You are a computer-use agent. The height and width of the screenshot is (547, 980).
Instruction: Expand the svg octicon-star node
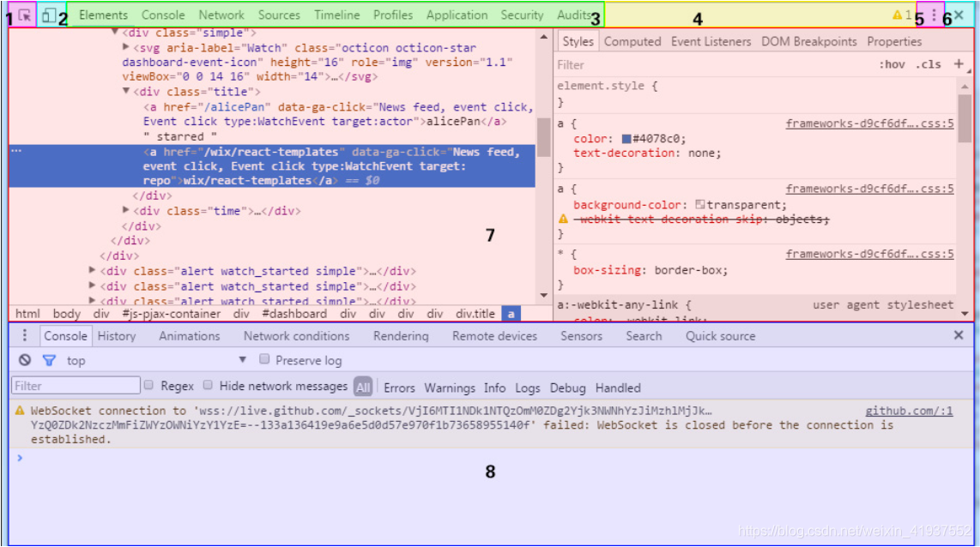tap(125, 47)
